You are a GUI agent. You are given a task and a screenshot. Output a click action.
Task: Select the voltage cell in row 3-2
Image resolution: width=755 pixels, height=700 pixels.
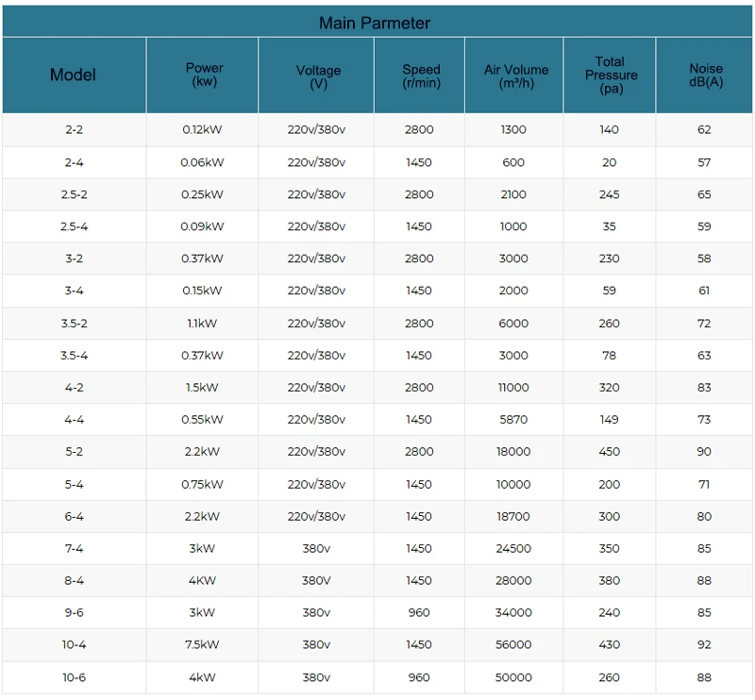(316, 258)
